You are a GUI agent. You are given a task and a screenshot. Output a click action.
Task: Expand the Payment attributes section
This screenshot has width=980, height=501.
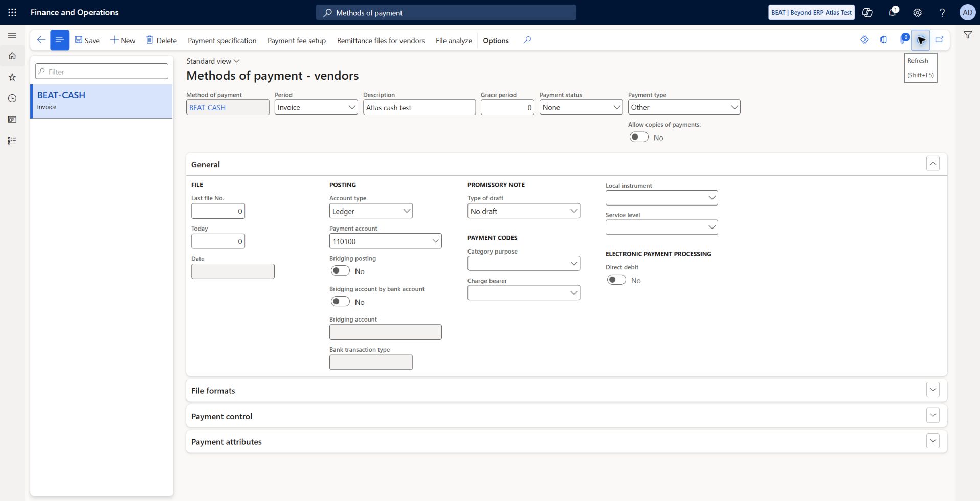click(x=933, y=441)
